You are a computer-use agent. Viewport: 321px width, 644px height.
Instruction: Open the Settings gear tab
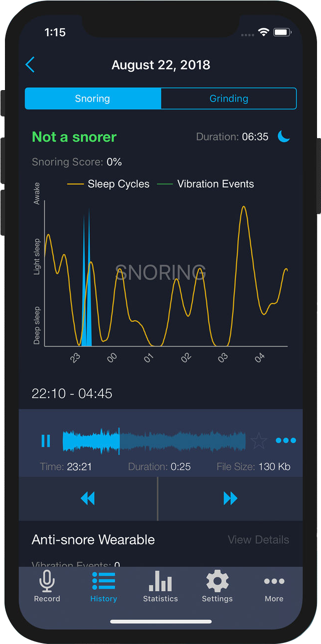(x=217, y=587)
